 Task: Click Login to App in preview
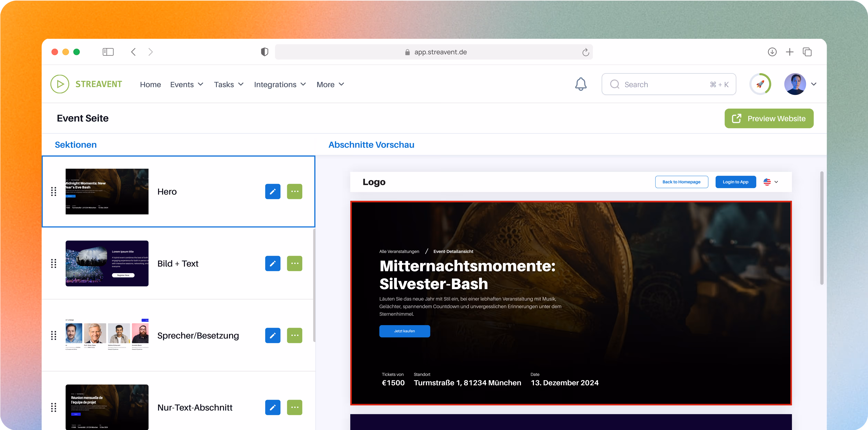(736, 182)
